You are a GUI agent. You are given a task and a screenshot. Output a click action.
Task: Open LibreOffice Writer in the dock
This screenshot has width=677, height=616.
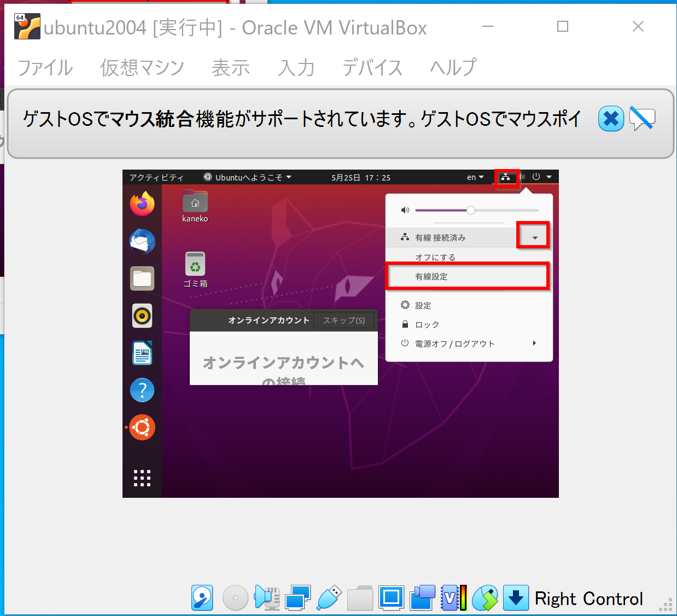point(142,353)
